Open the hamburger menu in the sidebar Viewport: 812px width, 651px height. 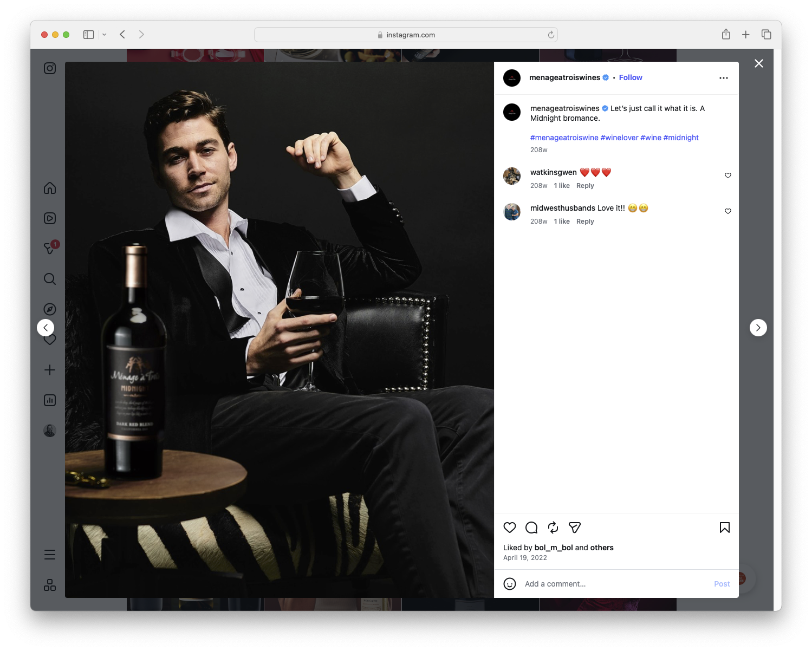pyautogui.click(x=49, y=554)
